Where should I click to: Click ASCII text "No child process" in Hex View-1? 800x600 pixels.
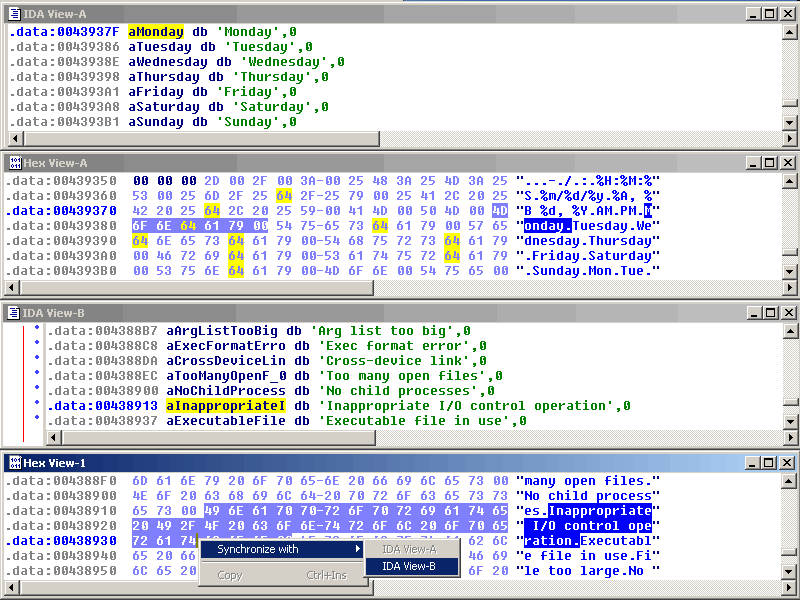(588, 496)
